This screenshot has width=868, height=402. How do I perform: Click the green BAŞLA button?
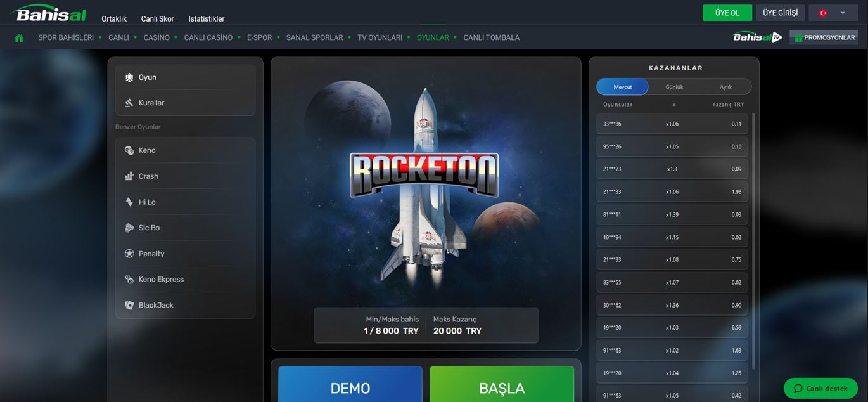(502, 384)
